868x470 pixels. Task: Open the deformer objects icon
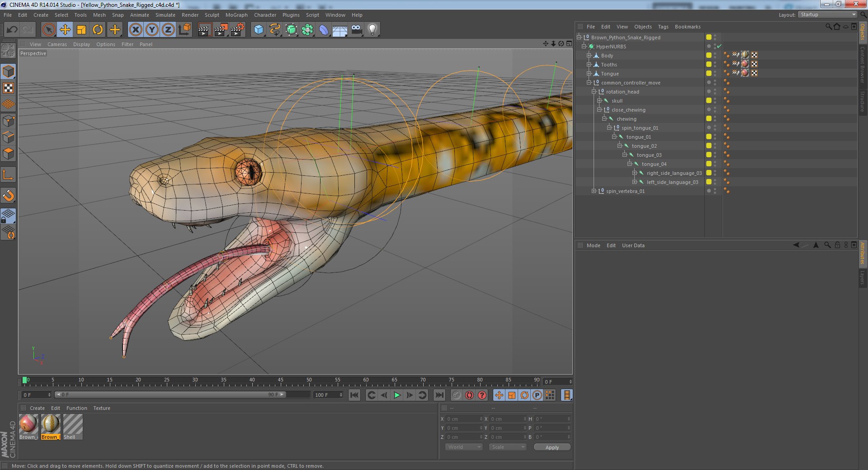click(x=324, y=30)
